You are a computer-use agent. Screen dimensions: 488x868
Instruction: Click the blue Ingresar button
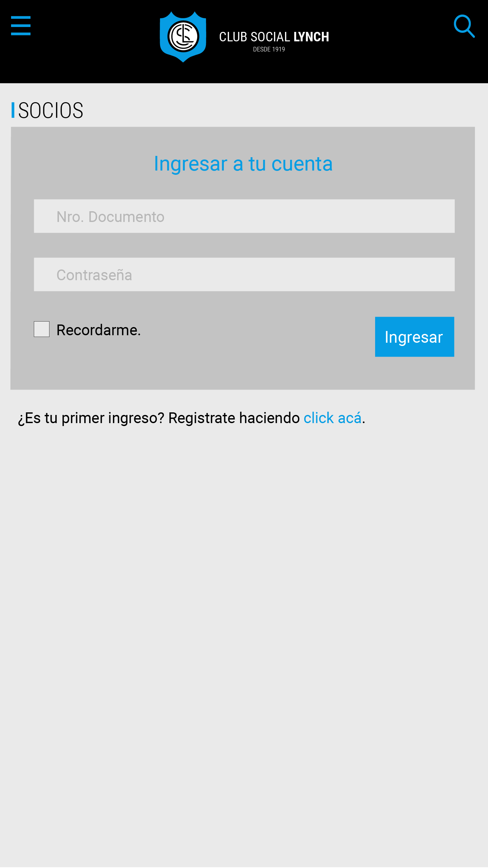click(x=414, y=337)
